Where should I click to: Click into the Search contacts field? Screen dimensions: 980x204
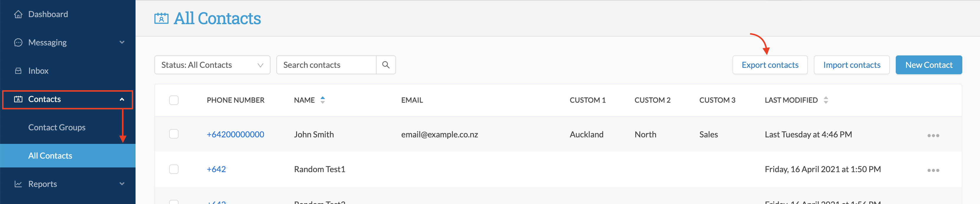(x=326, y=65)
